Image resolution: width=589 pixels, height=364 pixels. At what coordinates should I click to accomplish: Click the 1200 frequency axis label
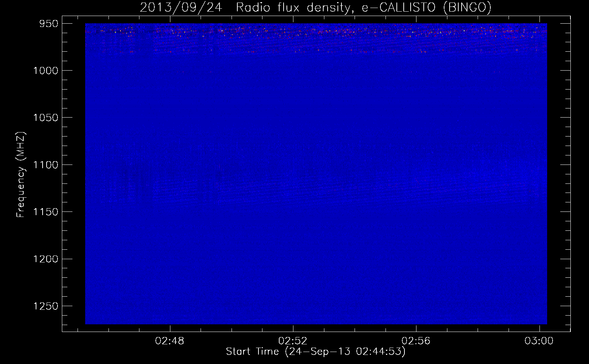46,259
